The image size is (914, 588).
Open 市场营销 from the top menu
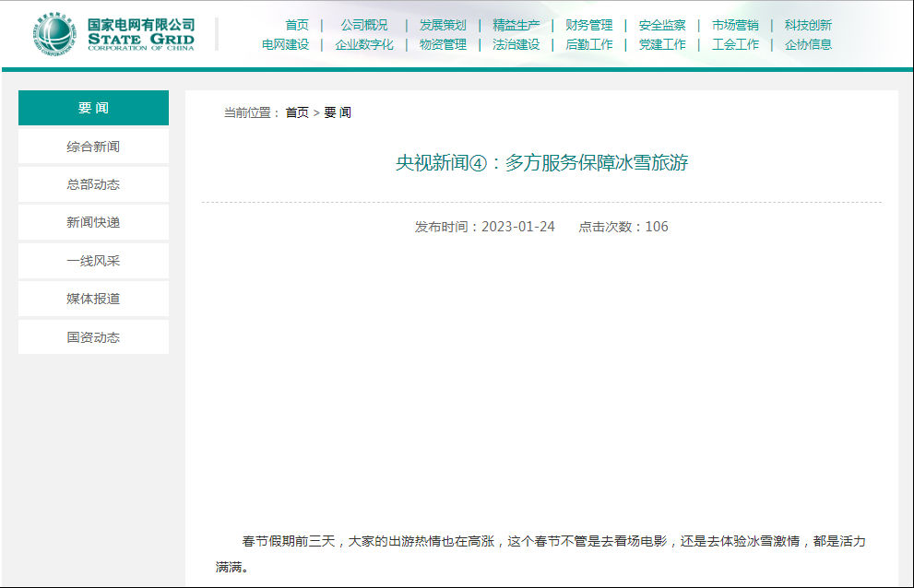tap(735, 25)
